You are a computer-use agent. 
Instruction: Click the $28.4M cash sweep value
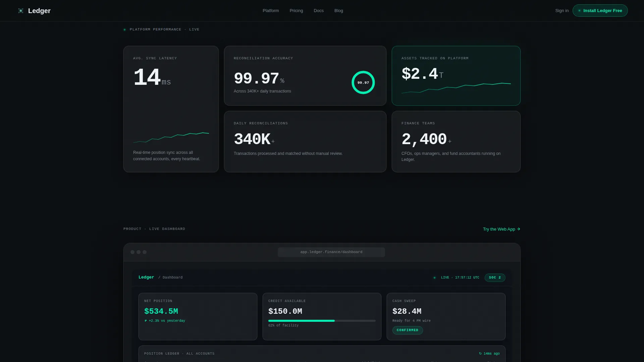pyautogui.click(x=407, y=311)
